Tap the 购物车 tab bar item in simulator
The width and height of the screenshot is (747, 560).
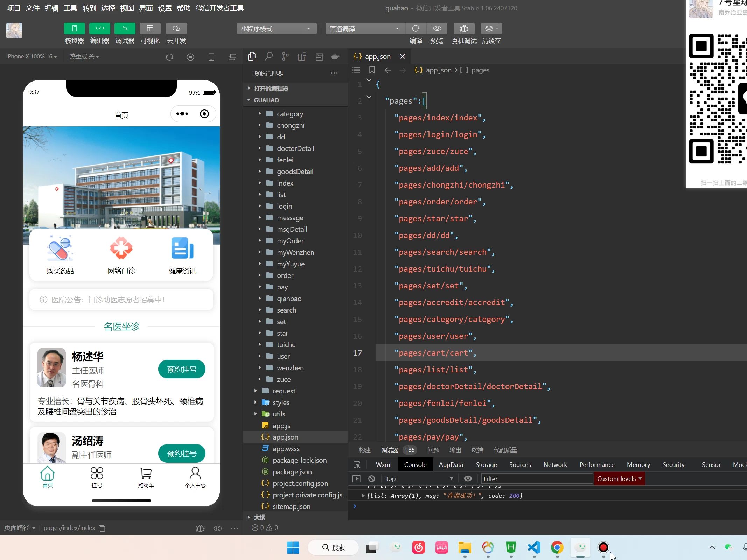click(146, 477)
